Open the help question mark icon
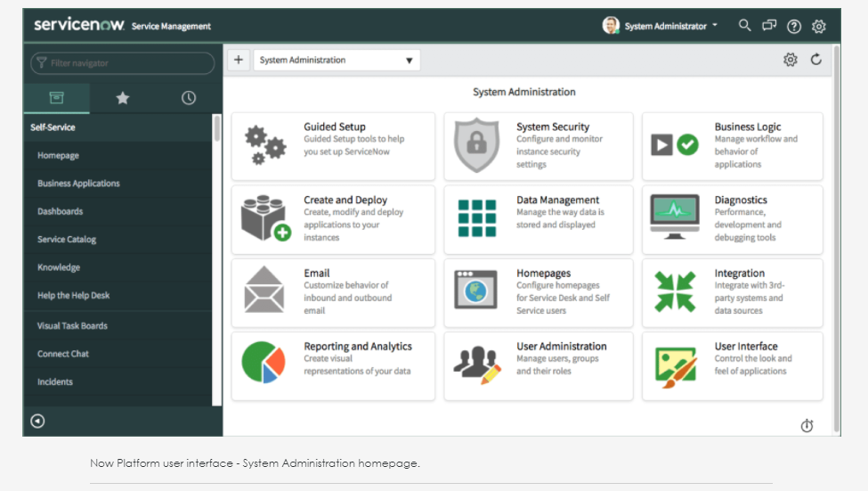This screenshot has height=491, width=868. coord(794,26)
